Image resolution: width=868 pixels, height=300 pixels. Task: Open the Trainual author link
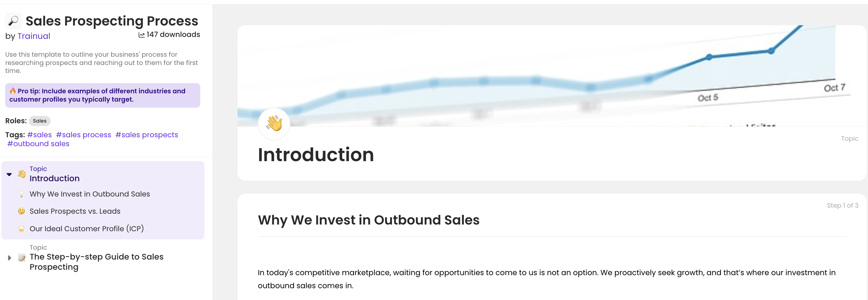tap(34, 36)
